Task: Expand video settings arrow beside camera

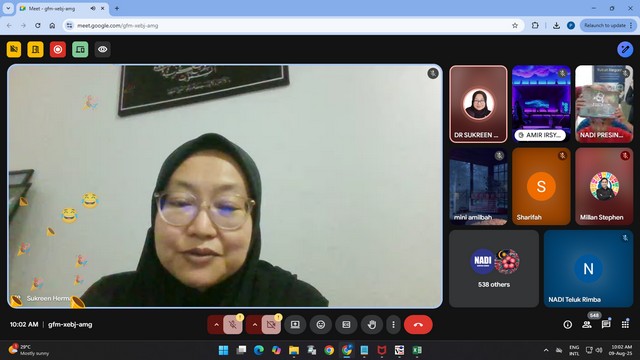Action: [x=254, y=325]
